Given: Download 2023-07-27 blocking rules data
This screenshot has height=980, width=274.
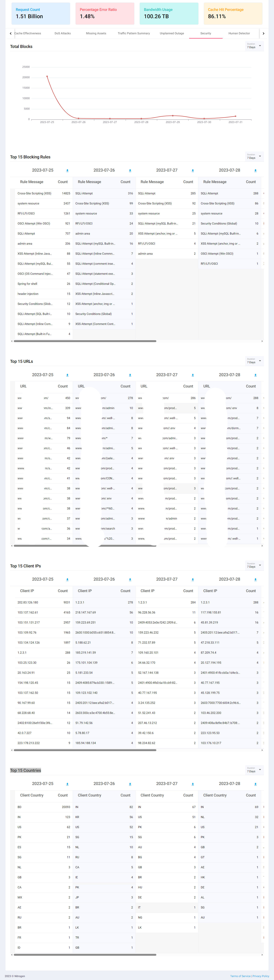Looking at the screenshot, I should pyautogui.click(x=193, y=171).
